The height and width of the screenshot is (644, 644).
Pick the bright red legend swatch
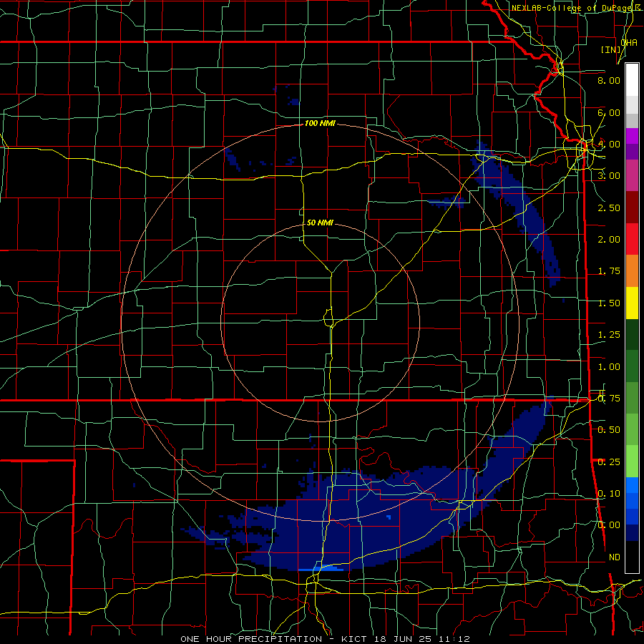coord(632,239)
